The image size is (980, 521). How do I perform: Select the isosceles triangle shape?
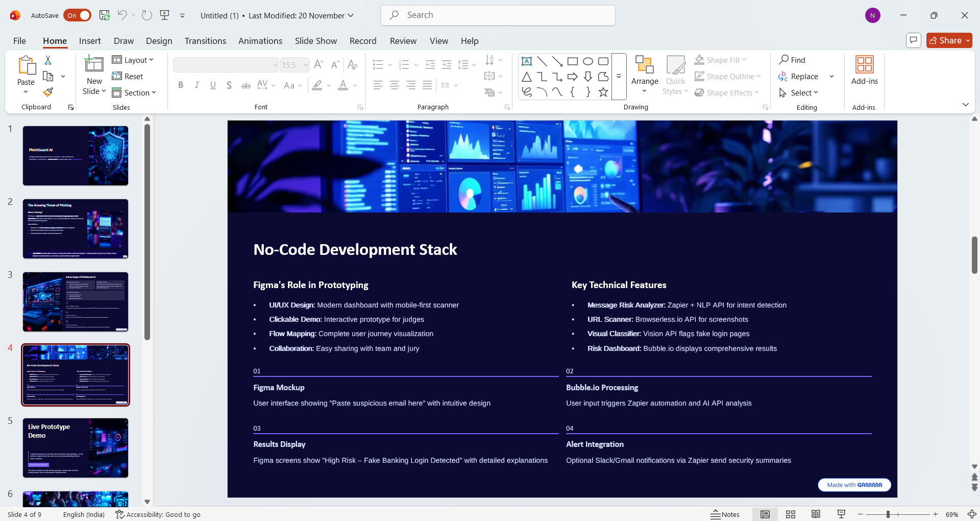(x=527, y=77)
